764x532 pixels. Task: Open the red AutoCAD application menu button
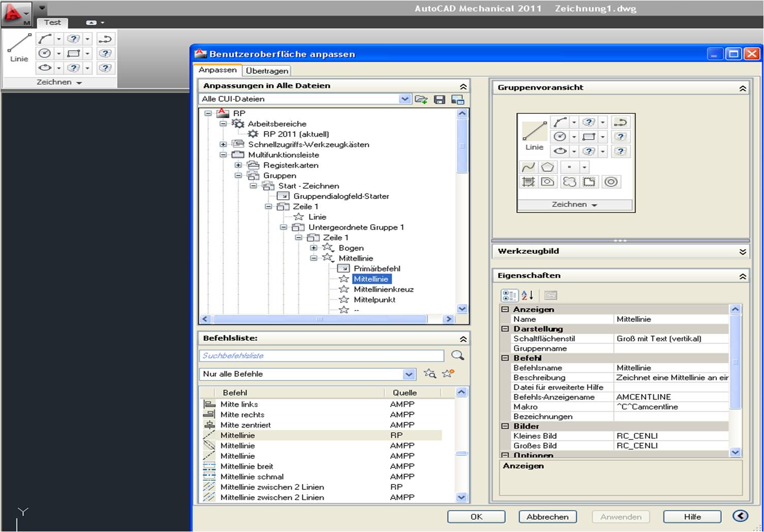tap(16, 13)
